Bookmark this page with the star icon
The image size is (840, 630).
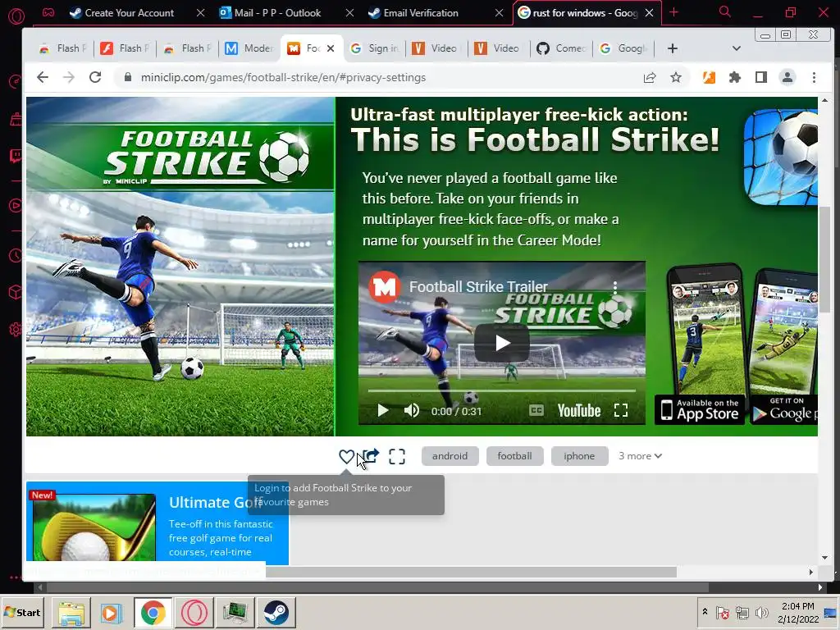pos(676,78)
